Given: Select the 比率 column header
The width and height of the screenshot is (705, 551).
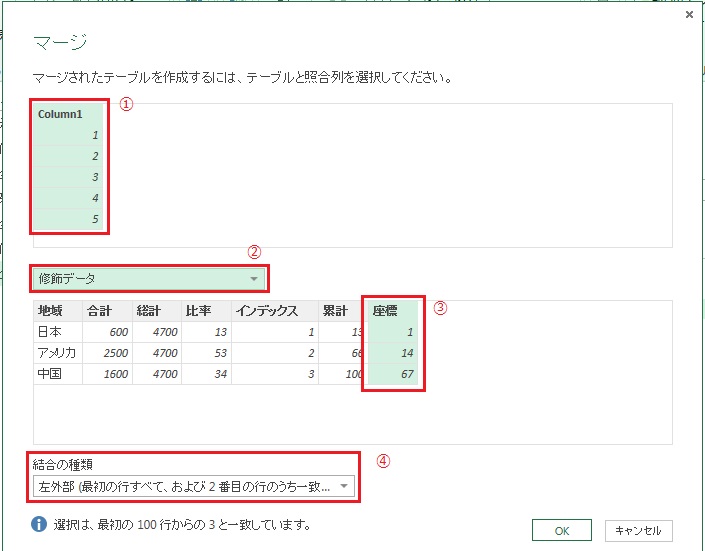Looking at the screenshot, I should pos(206,311).
